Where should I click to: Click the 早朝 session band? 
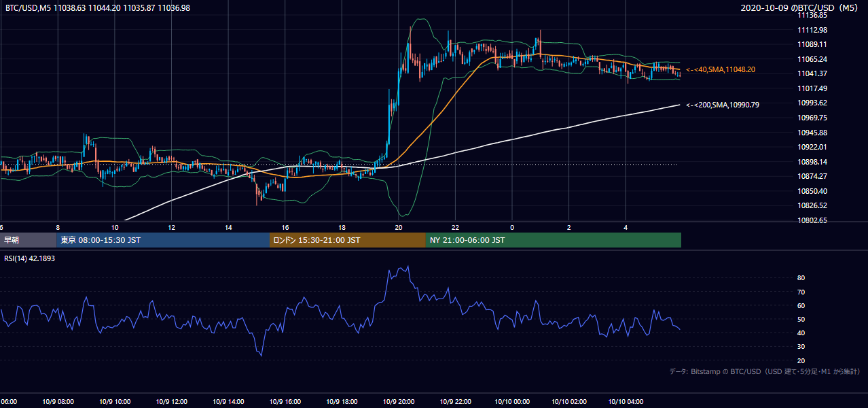[29, 240]
